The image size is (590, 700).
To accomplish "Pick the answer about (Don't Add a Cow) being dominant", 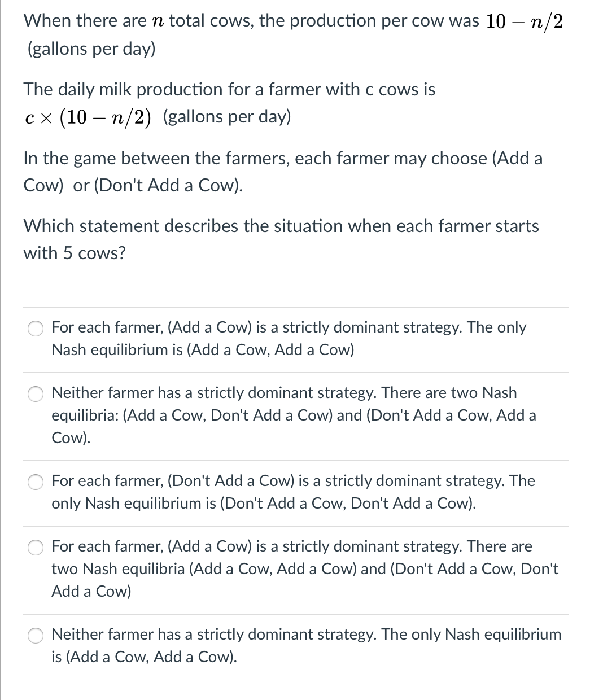I will [x=36, y=482].
